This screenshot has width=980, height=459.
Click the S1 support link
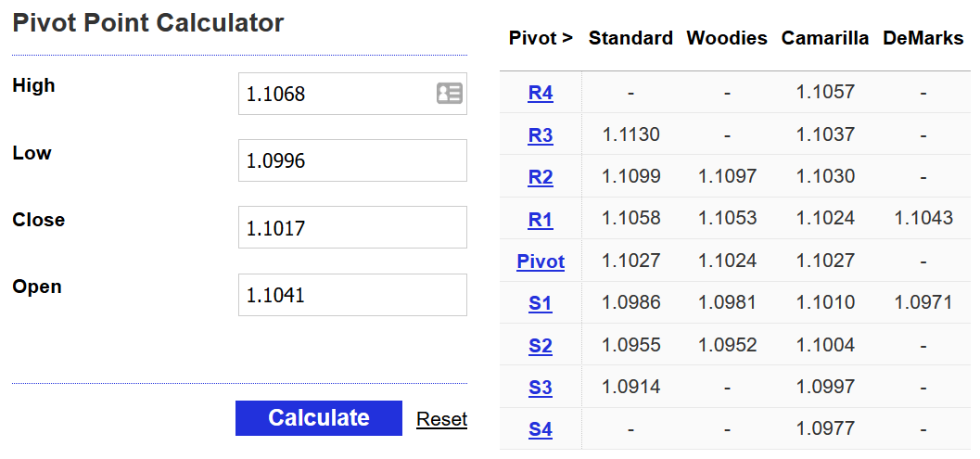tap(541, 303)
